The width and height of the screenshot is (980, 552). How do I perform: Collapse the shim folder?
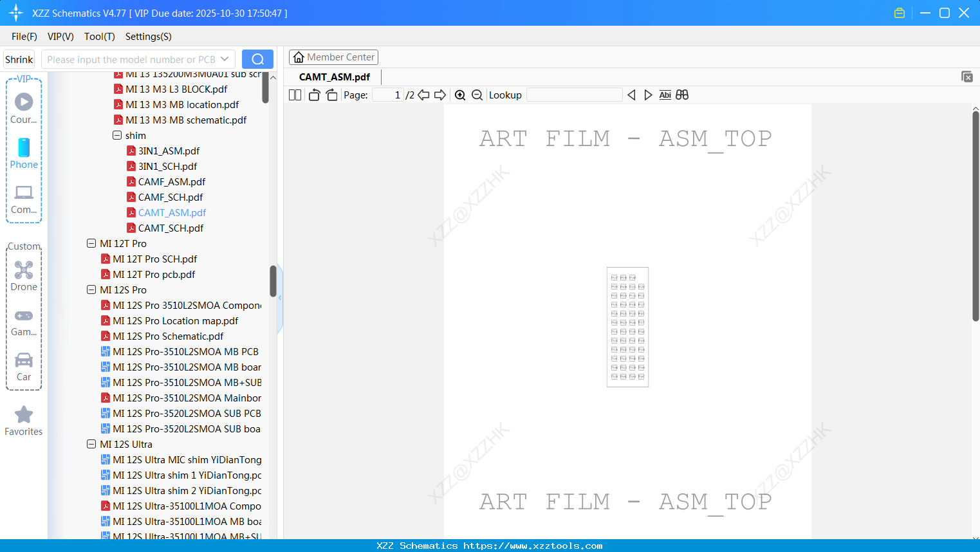click(x=116, y=135)
